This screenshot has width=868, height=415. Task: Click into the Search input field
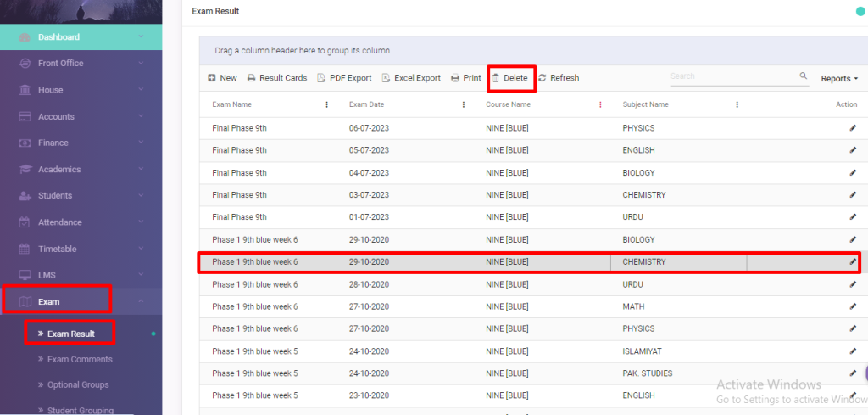pos(731,76)
